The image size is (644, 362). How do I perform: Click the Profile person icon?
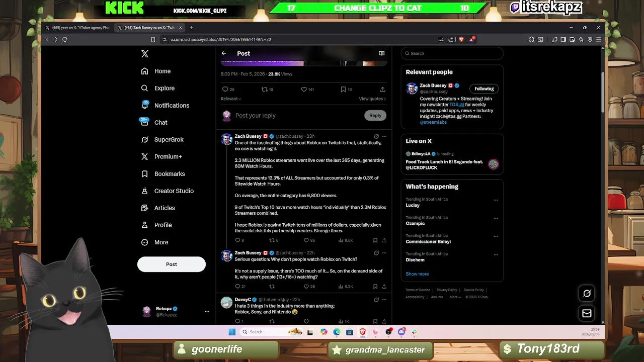145,225
